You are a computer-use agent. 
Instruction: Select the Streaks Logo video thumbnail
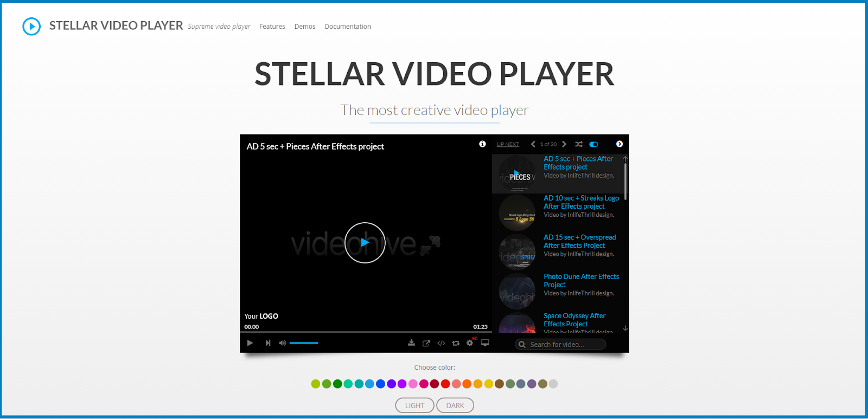(x=517, y=213)
